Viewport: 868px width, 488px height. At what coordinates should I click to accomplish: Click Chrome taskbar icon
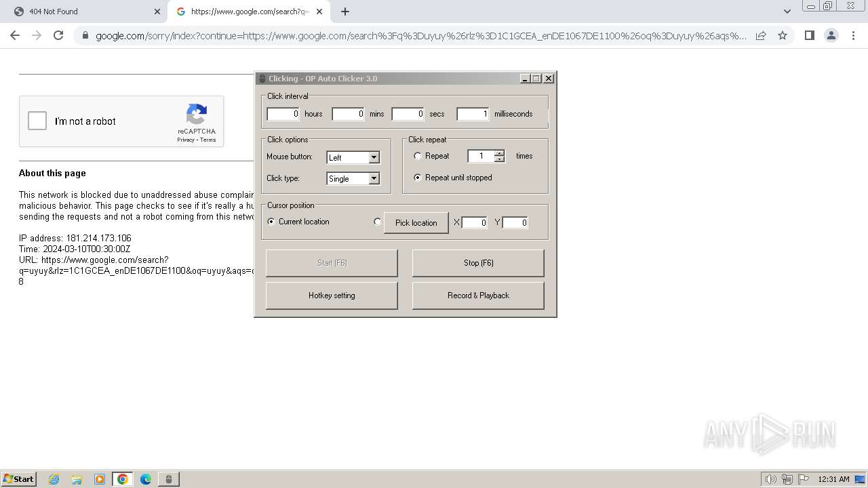(123, 479)
